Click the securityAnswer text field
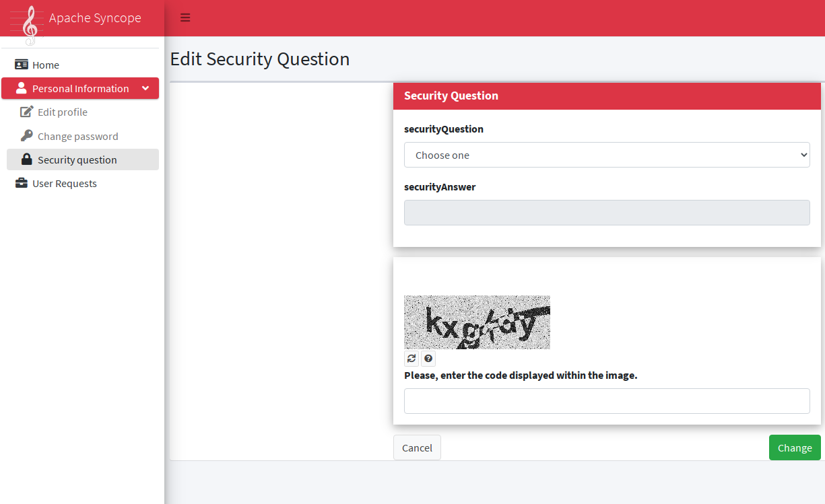Viewport: 825px width, 504px height. (606, 213)
